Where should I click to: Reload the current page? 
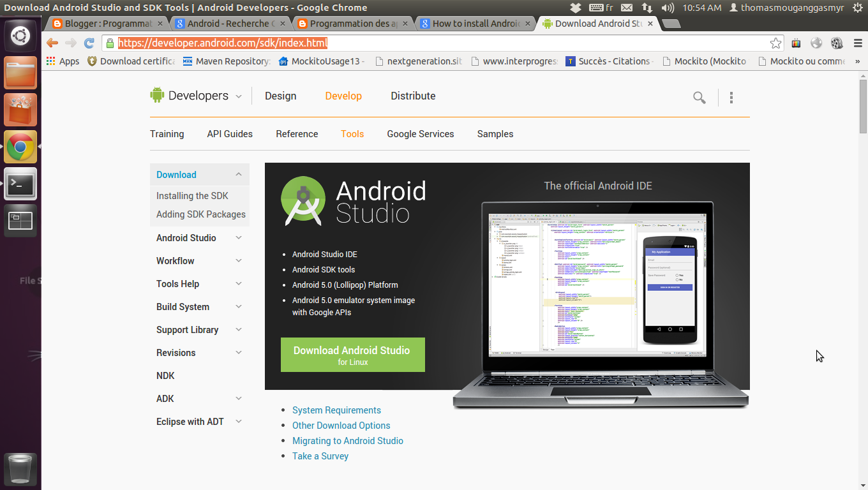click(89, 43)
